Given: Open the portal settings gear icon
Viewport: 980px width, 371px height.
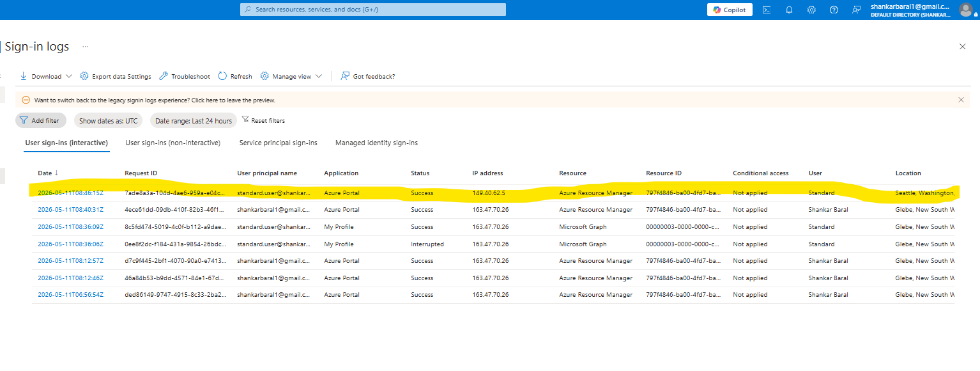Looking at the screenshot, I should [x=811, y=10].
